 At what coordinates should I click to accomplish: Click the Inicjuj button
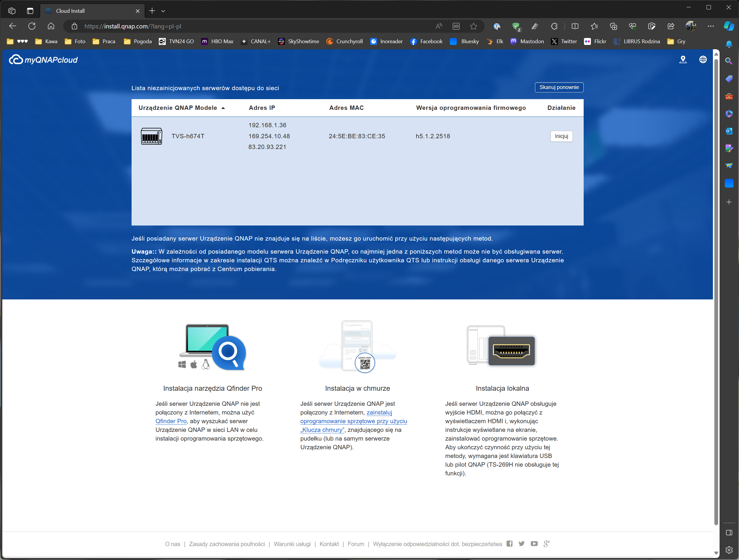(561, 136)
